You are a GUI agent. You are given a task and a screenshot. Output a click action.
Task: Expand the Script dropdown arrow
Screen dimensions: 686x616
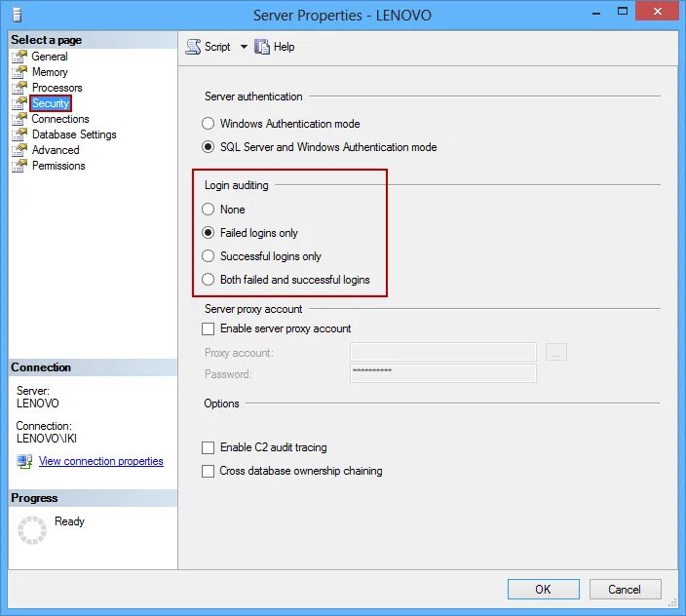[244, 47]
